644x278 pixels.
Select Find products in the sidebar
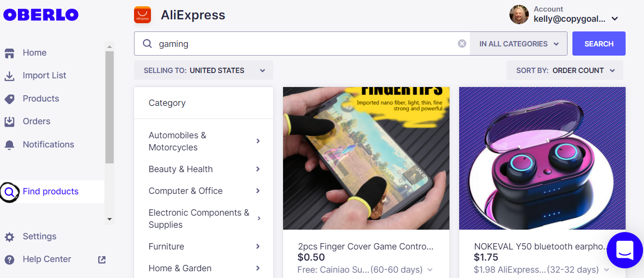(50, 191)
